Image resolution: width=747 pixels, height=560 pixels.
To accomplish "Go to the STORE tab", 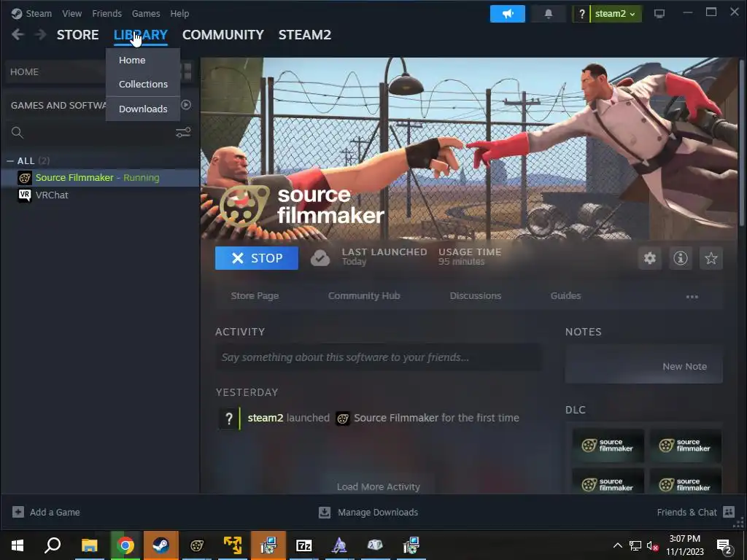I will pyautogui.click(x=77, y=35).
